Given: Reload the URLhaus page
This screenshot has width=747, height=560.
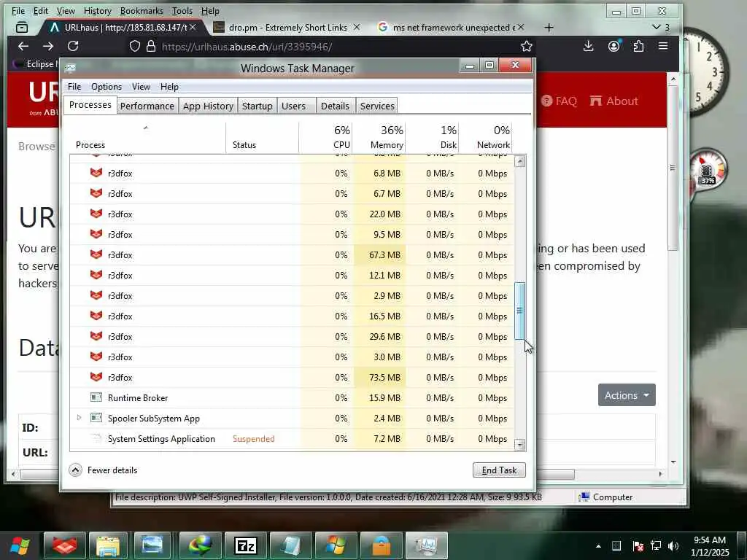Looking at the screenshot, I should tap(73, 46).
